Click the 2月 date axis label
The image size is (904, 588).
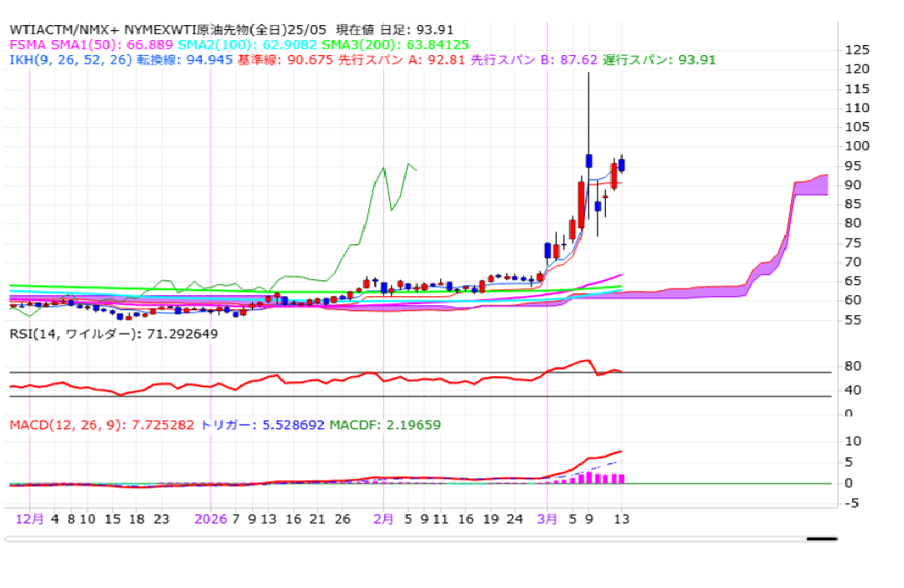coord(383,519)
